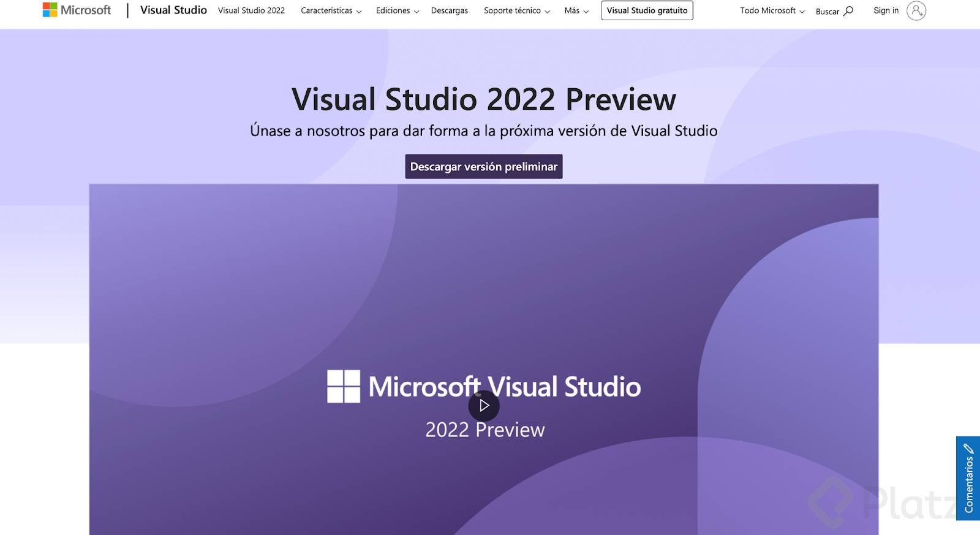Click Descargar versión preliminar button

pos(484,167)
